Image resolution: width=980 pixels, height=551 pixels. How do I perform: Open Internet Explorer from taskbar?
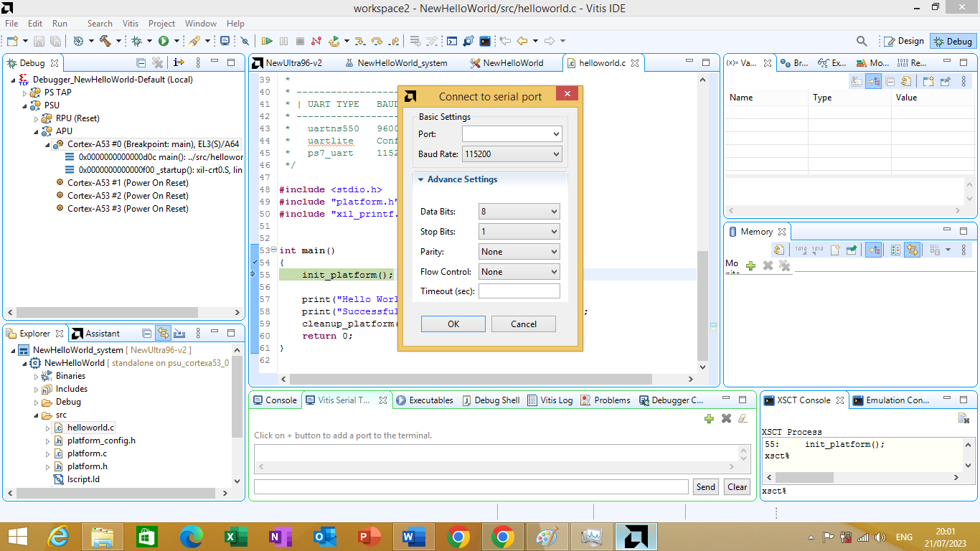coord(57,537)
